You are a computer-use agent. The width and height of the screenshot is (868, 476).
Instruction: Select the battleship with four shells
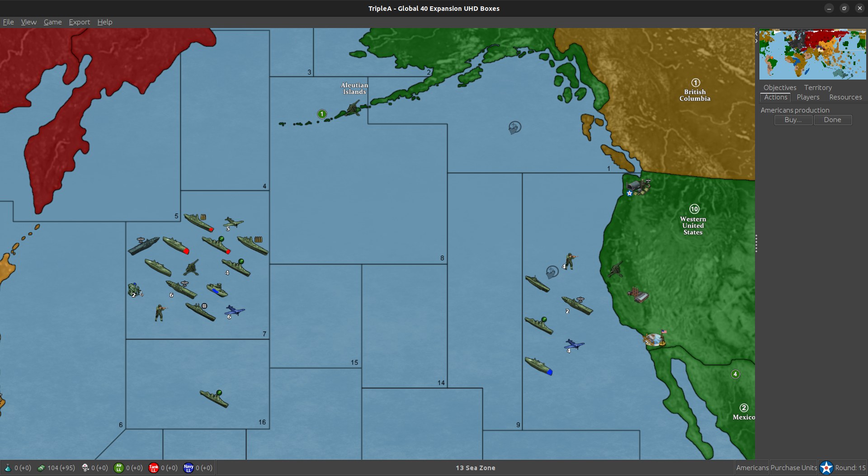pos(253,245)
